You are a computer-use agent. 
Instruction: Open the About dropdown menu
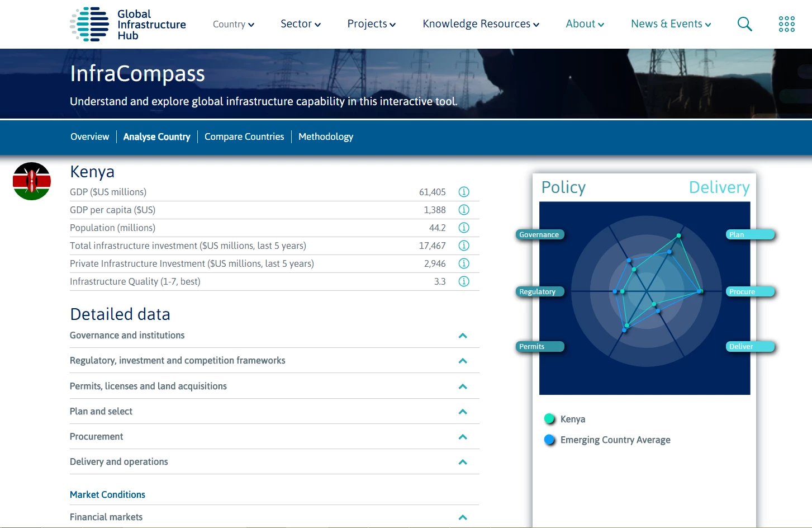585,24
